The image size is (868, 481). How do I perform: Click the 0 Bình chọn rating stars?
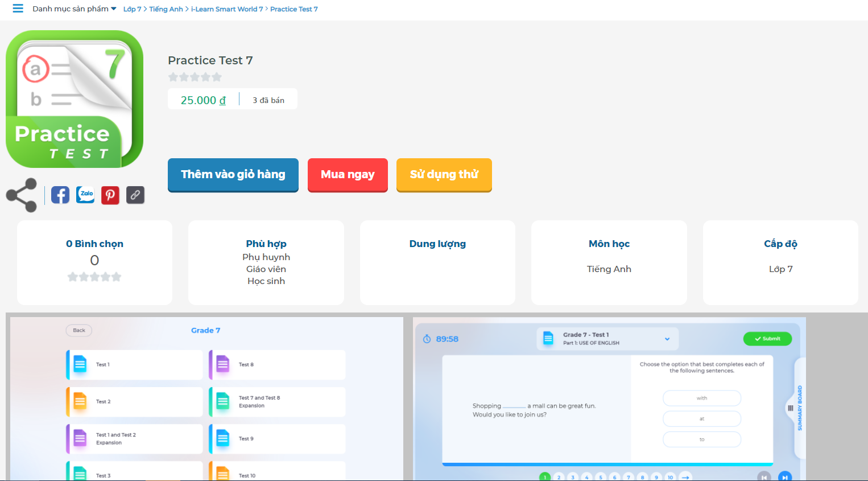[x=94, y=277]
